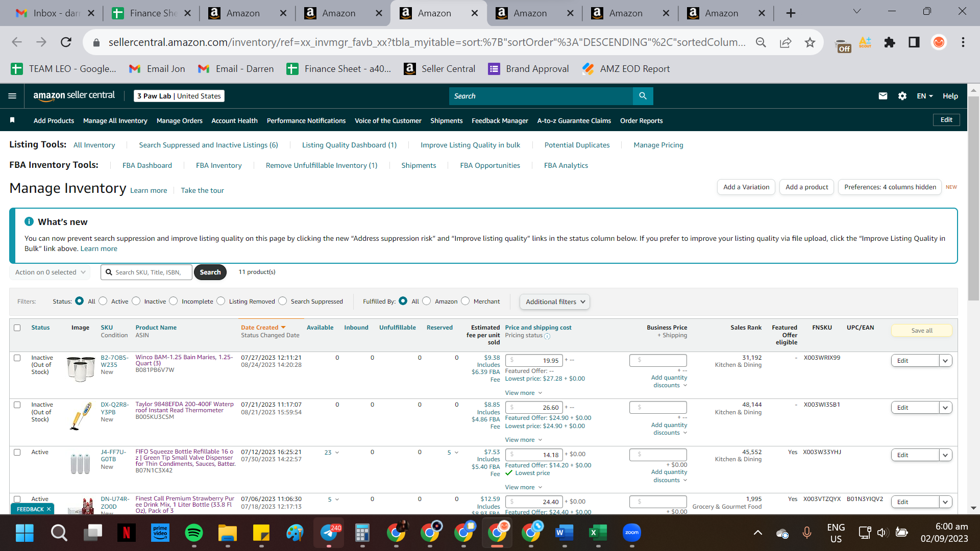Click the price field showing 19.95
This screenshot has height=551, width=980.
click(534, 360)
